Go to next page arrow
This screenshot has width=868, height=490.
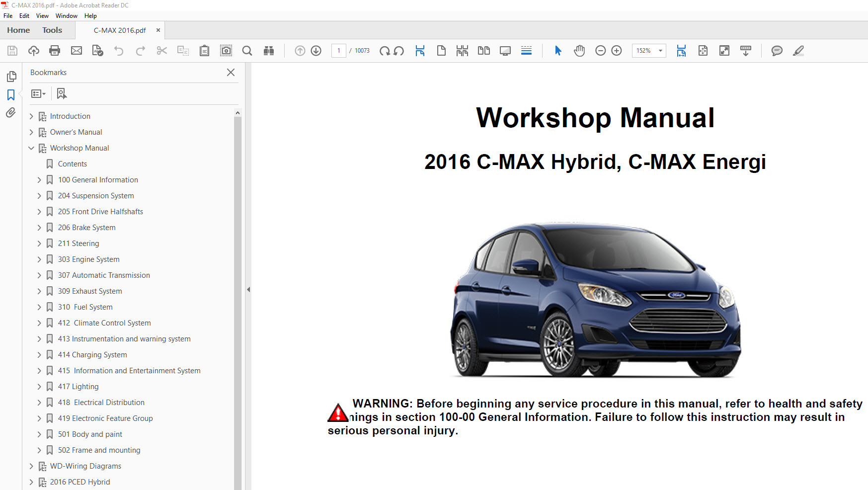pos(316,51)
